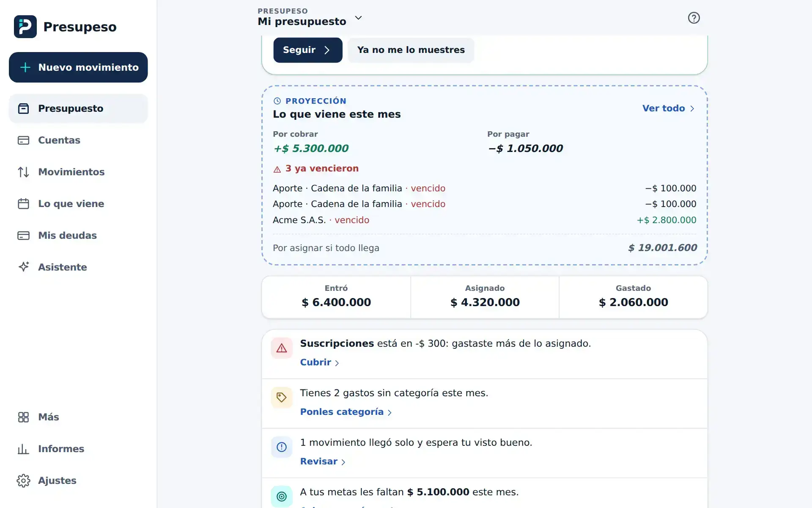This screenshot has width=812, height=508.
Task: Click the clock icon next to Proyección
Action: tap(277, 101)
